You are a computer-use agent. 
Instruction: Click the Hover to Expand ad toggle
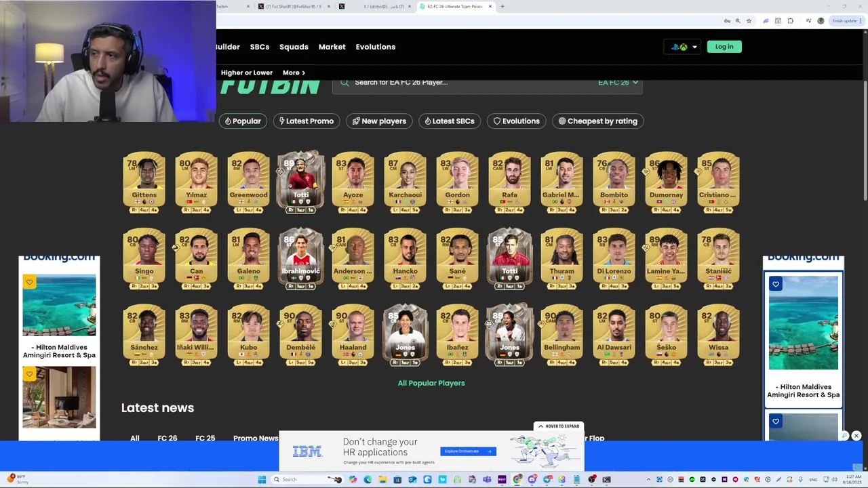559,426
